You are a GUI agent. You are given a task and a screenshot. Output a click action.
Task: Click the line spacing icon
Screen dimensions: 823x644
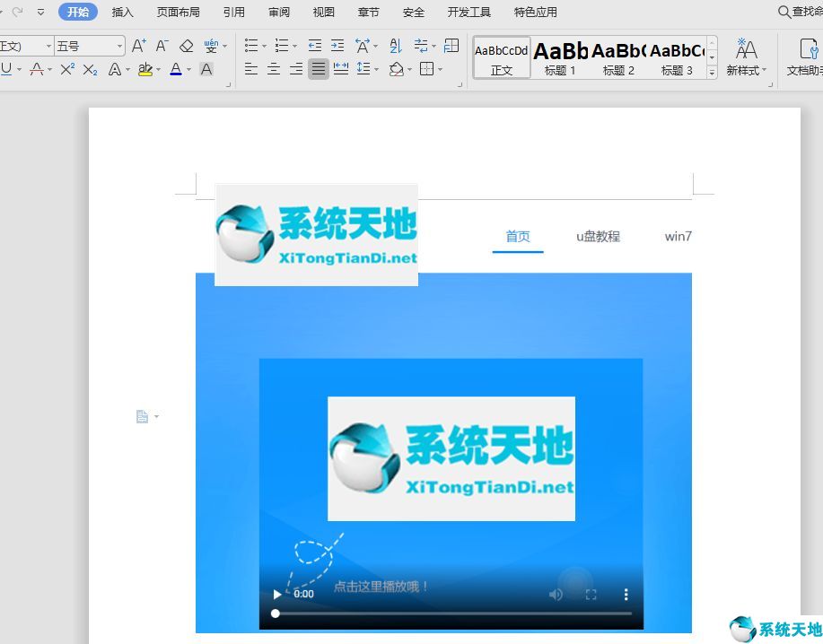click(363, 69)
